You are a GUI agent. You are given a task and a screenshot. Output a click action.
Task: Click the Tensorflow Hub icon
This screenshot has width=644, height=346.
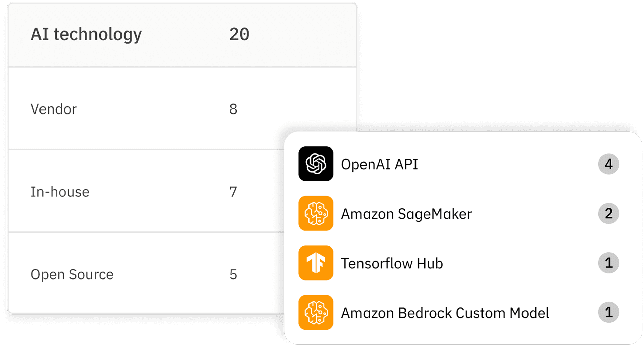pyautogui.click(x=316, y=263)
